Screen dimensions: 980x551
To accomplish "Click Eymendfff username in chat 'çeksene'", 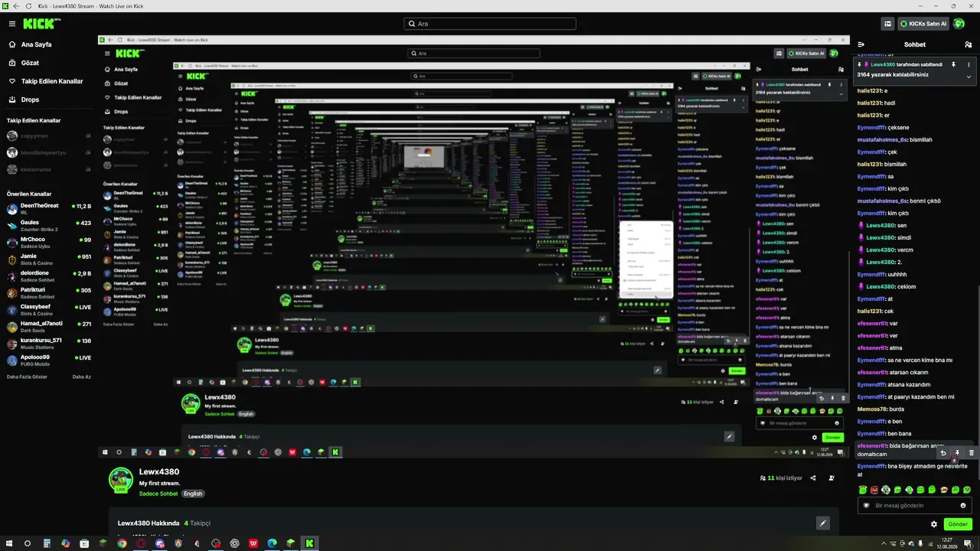I will point(871,128).
